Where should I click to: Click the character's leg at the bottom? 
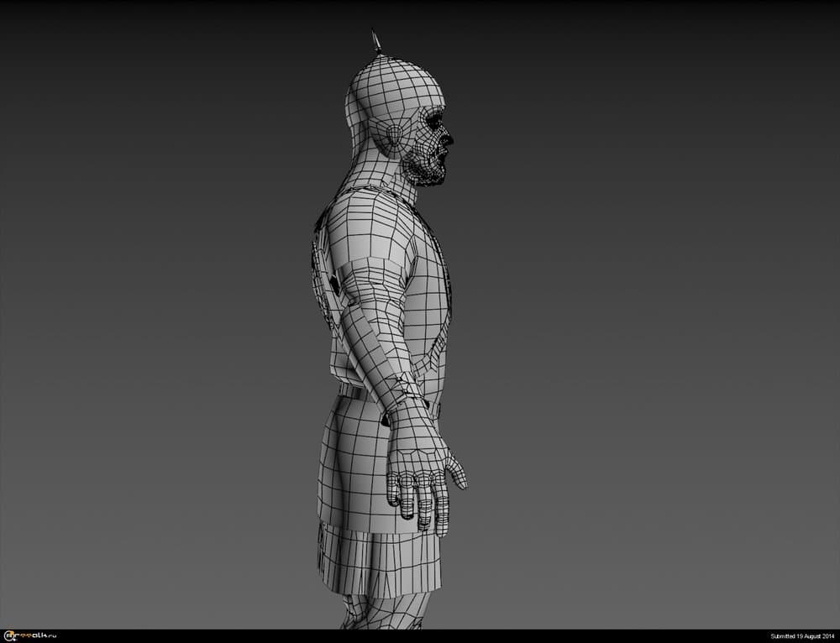click(382, 613)
